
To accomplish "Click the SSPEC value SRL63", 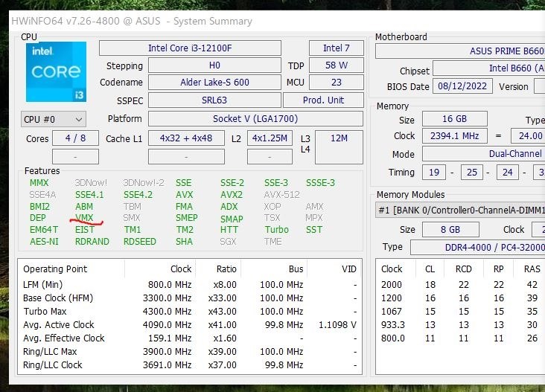I will pyautogui.click(x=214, y=100).
